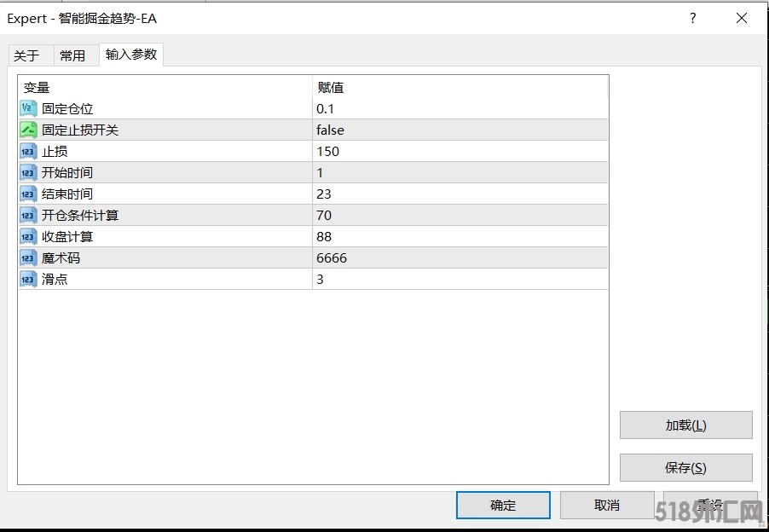Edit the 止损 value 150
769x532 pixels.
pos(328,151)
